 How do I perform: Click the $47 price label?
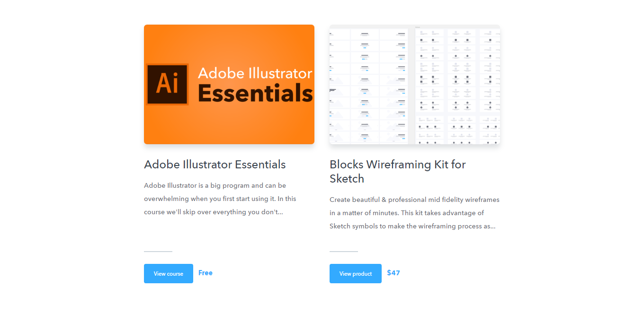pyautogui.click(x=394, y=273)
